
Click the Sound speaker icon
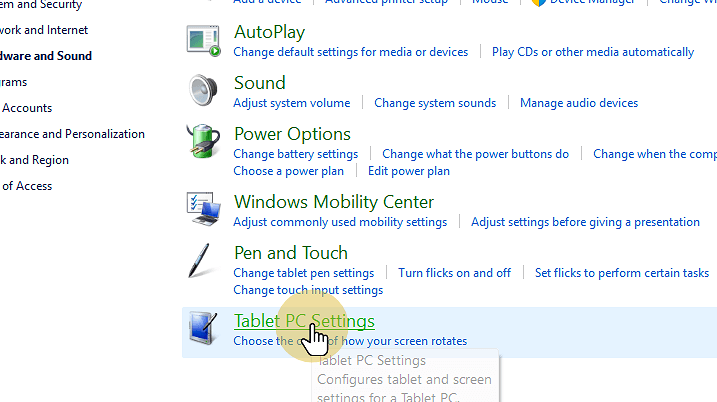click(203, 90)
